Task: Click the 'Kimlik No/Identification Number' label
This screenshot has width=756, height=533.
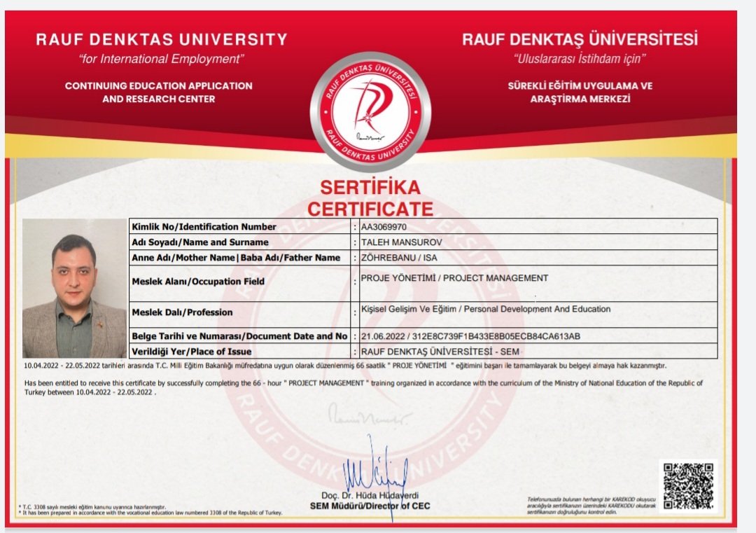Action: 204,227
